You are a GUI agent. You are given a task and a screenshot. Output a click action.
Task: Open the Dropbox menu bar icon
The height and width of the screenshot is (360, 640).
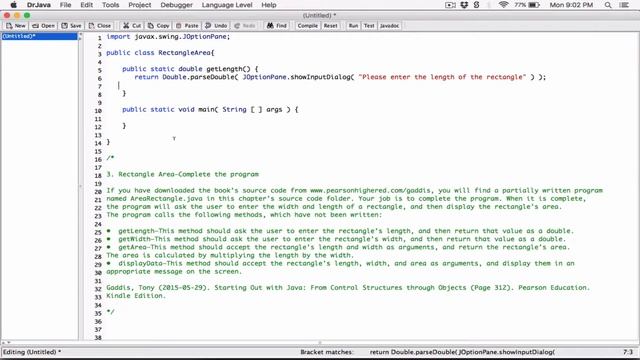point(464,5)
